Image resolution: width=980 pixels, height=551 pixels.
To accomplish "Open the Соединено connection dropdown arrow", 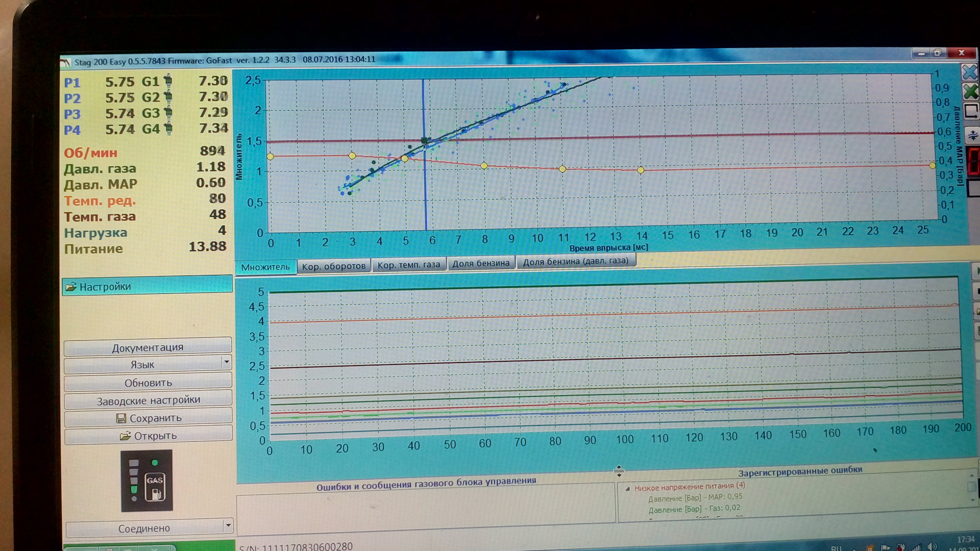I will (x=228, y=525).
